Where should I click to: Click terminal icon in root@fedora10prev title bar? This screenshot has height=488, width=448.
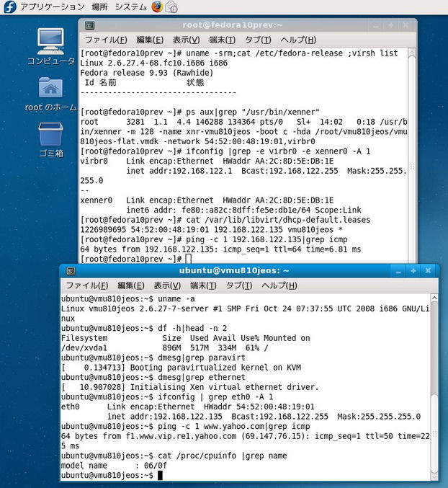(90, 25)
